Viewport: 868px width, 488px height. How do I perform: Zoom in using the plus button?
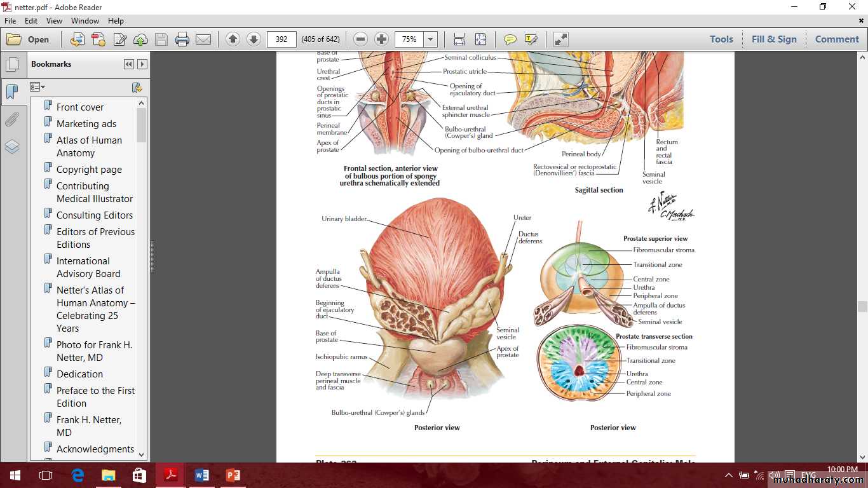pos(381,39)
